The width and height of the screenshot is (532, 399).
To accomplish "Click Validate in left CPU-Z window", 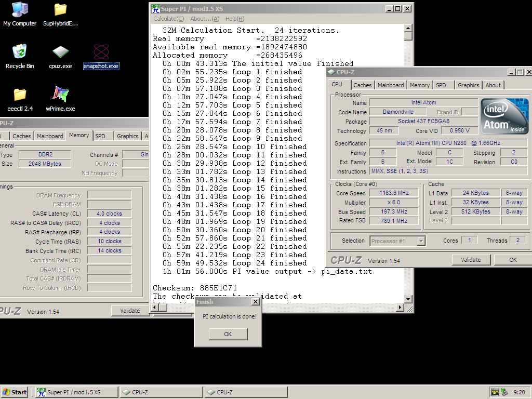I will [130, 311].
